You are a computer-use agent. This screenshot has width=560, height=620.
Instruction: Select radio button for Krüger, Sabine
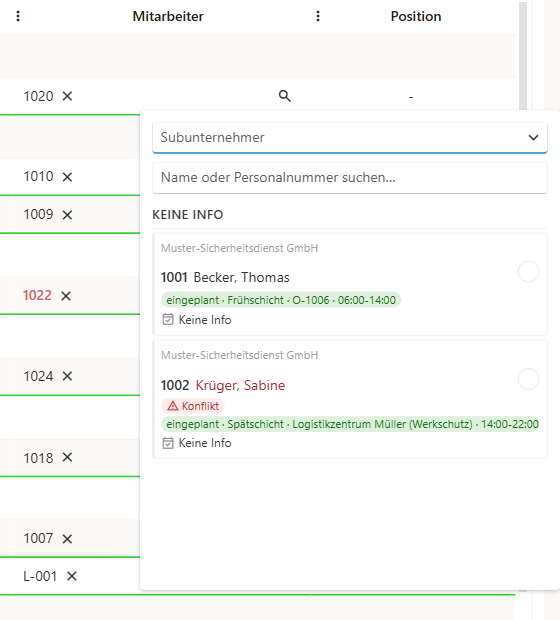(x=528, y=379)
